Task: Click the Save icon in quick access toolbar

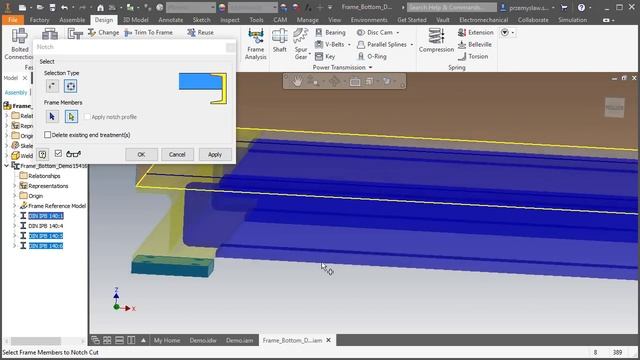Action: point(52,7)
